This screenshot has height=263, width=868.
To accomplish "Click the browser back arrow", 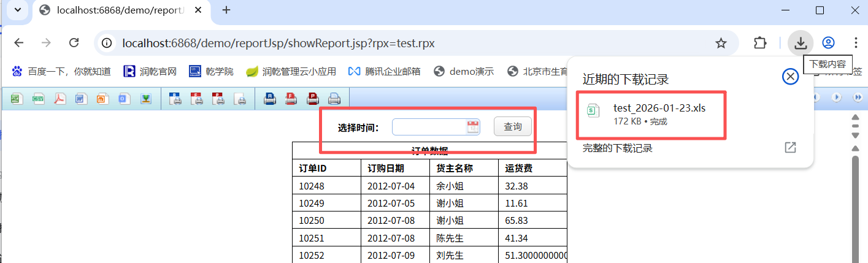I will [x=19, y=43].
